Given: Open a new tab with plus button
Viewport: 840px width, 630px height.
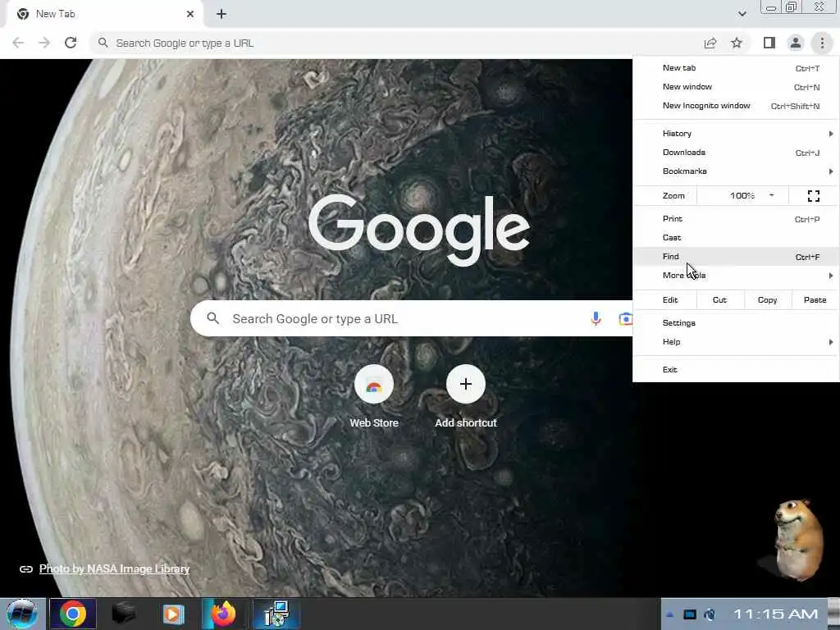Looking at the screenshot, I should pos(221,14).
